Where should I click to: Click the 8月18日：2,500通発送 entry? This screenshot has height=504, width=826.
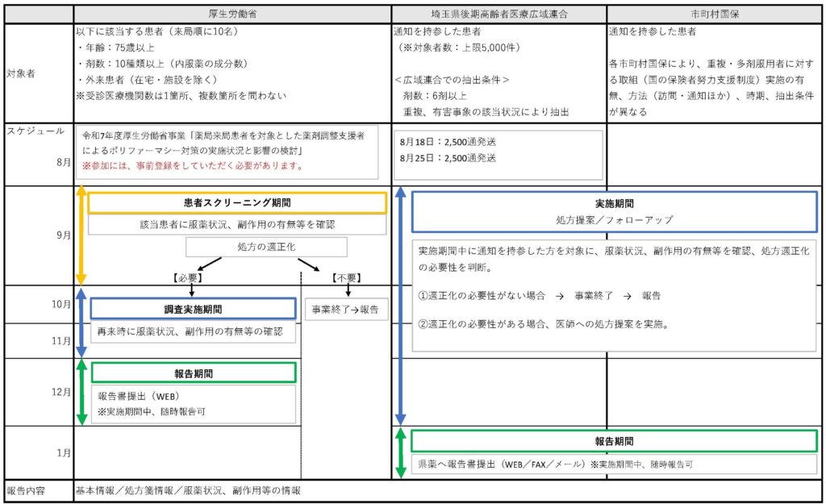(x=448, y=142)
